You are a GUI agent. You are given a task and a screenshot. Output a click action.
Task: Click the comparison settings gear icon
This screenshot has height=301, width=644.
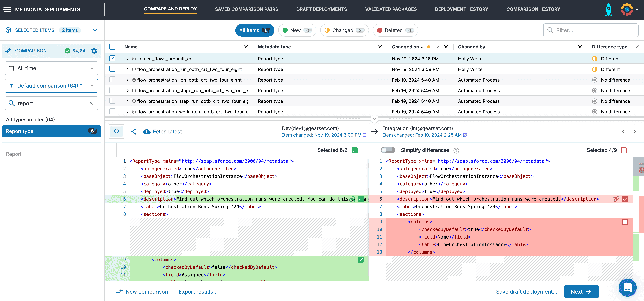(94, 51)
